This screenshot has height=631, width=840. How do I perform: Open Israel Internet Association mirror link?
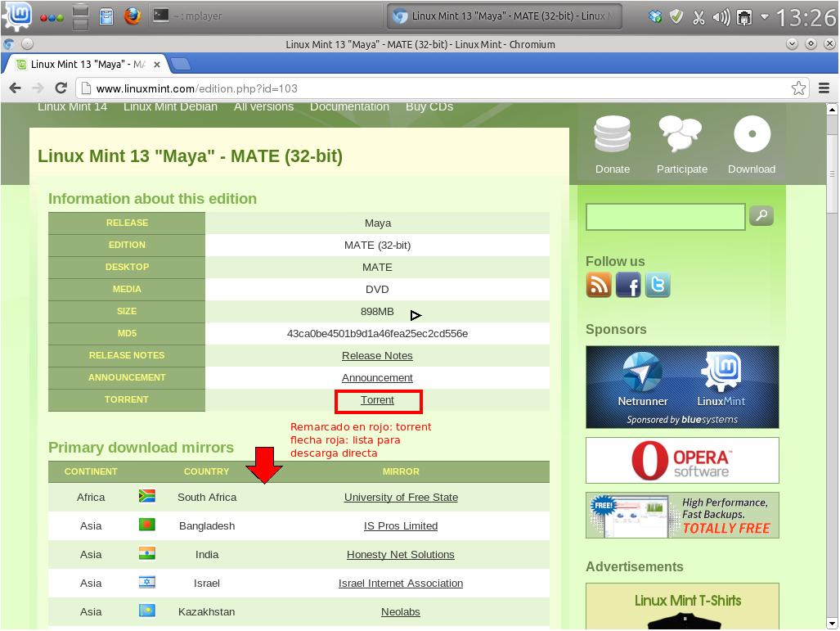(401, 584)
